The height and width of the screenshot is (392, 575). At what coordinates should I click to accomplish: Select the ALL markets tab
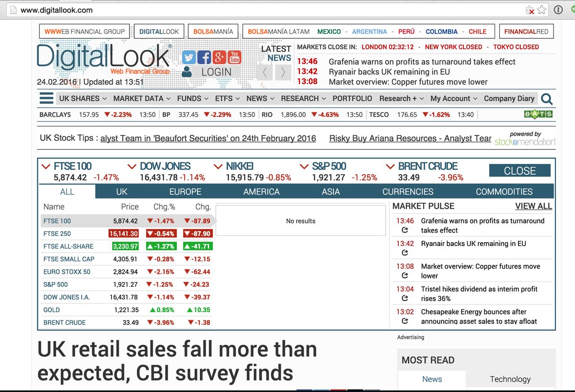pos(67,191)
